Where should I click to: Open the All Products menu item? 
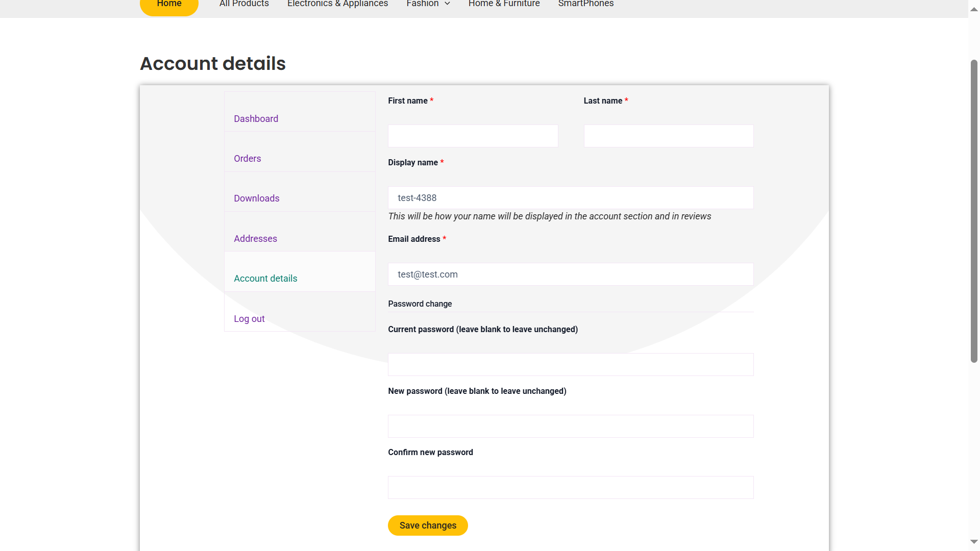coord(244,4)
